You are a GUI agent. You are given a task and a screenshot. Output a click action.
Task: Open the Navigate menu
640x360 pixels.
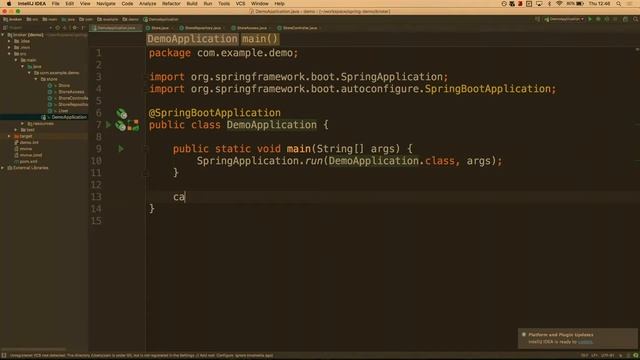click(106, 4)
